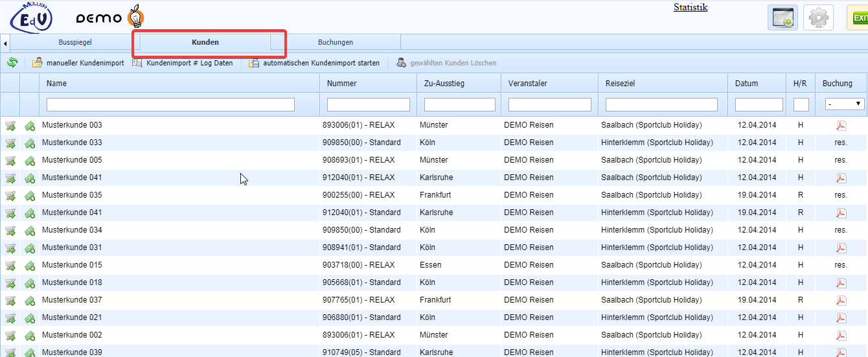Click the shopping cart icon for Musterkunde 015
868x357 pixels.
click(11, 266)
